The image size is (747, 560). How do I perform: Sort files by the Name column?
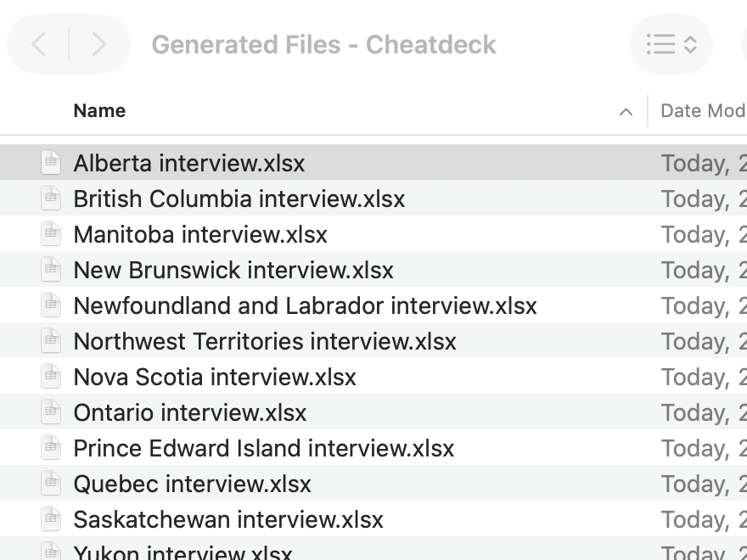coord(99,111)
